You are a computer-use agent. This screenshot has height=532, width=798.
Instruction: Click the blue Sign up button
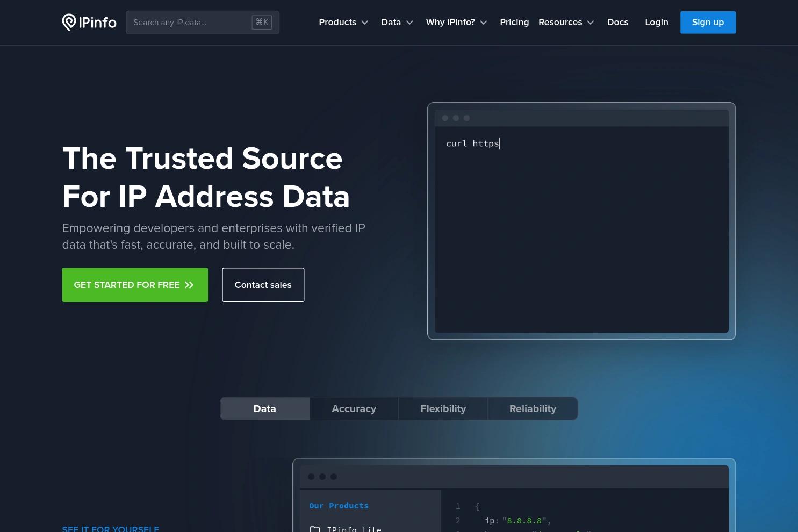(x=708, y=22)
